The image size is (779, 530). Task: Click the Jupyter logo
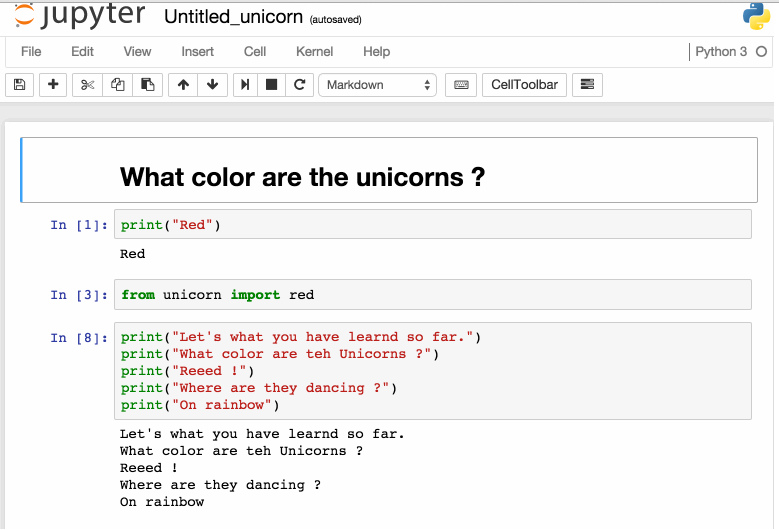tap(80, 16)
